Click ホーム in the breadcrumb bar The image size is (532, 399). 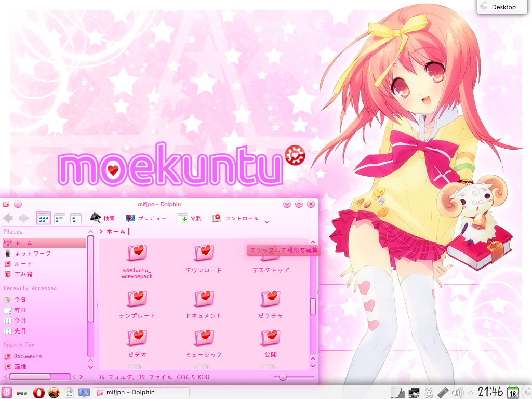click(116, 231)
